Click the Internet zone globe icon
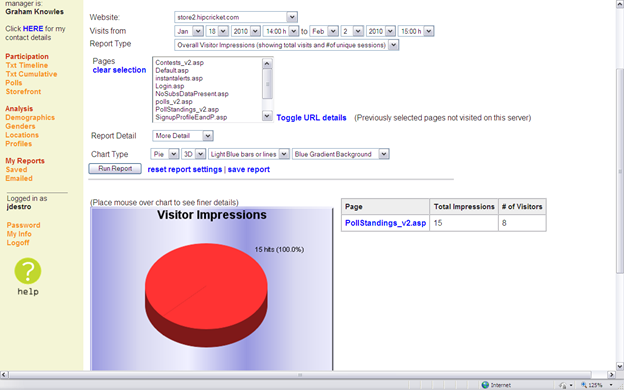Screen dimensions: 624x390 click(x=485, y=385)
